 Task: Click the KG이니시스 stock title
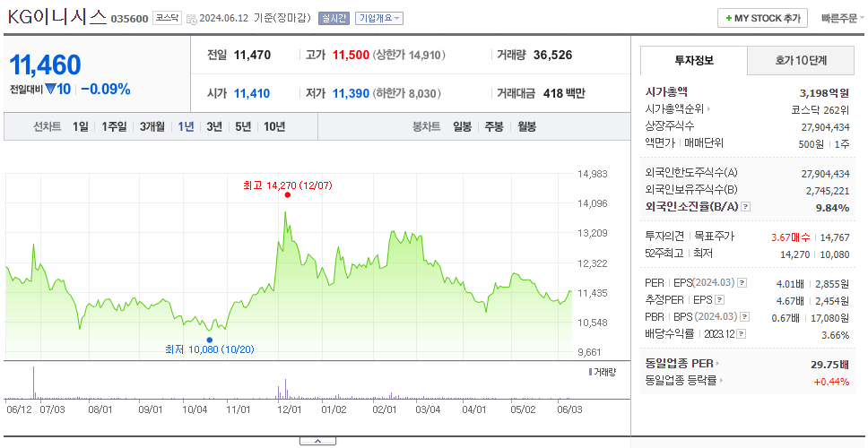click(x=56, y=17)
